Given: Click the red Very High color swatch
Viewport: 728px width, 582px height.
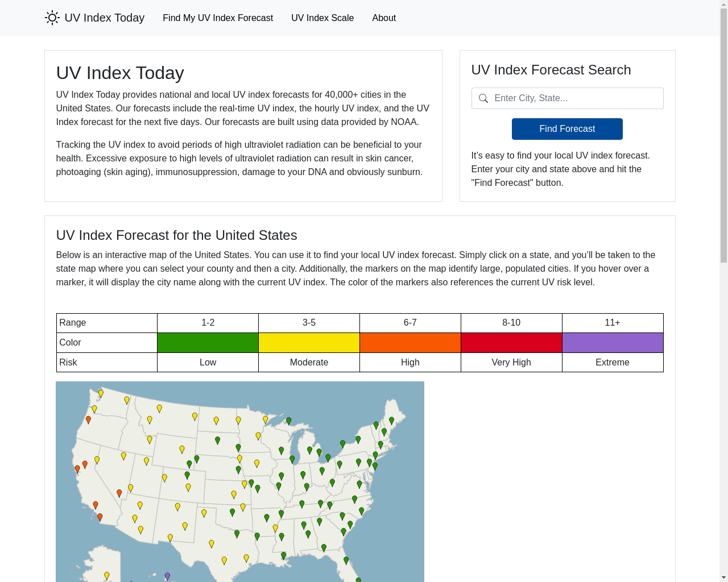Looking at the screenshot, I should [x=511, y=343].
